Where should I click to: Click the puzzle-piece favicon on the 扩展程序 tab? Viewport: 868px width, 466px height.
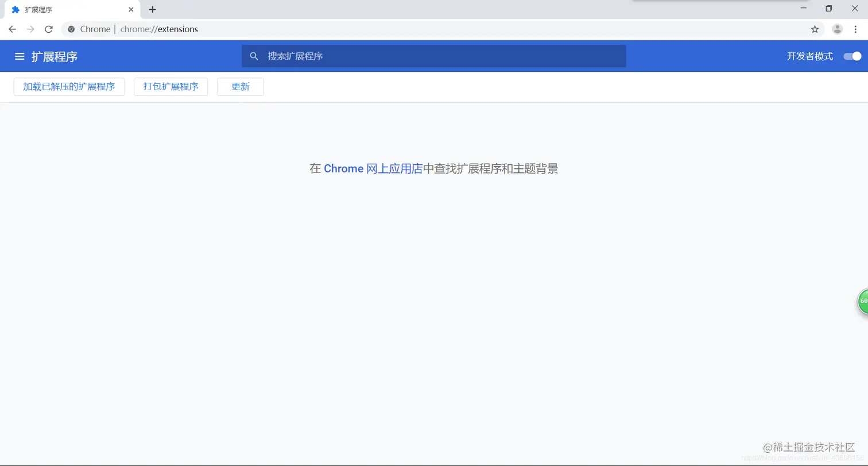15,9
